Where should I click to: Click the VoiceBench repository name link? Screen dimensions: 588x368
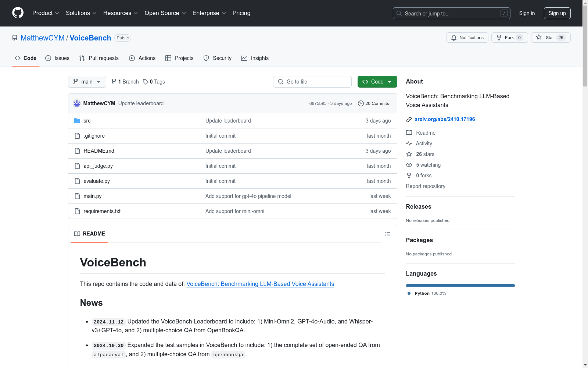coord(90,38)
